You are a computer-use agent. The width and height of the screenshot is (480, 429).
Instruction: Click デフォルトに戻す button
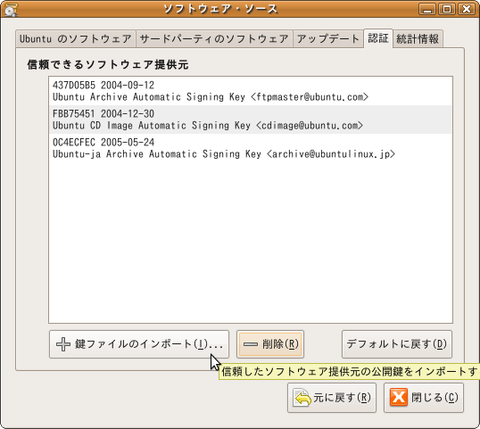pyautogui.click(x=397, y=344)
